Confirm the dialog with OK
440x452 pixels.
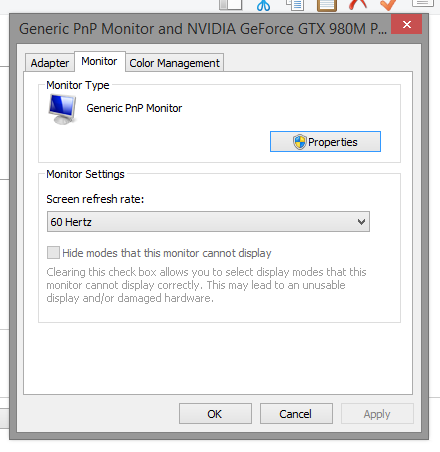coord(215,414)
